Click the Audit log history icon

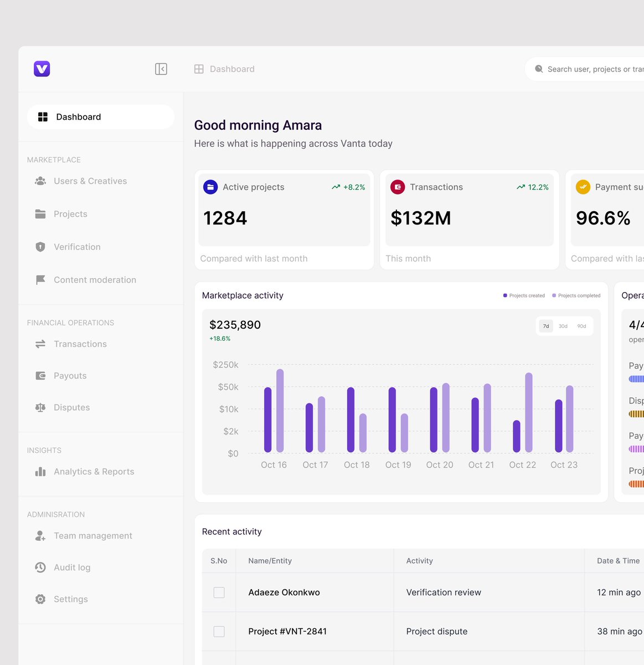tap(40, 567)
